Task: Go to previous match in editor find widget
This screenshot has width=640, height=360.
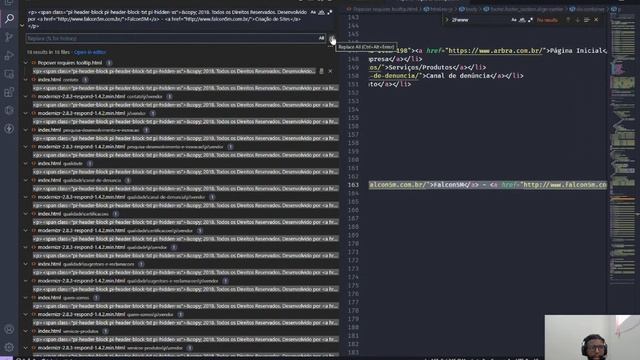Action: point(568,20)
